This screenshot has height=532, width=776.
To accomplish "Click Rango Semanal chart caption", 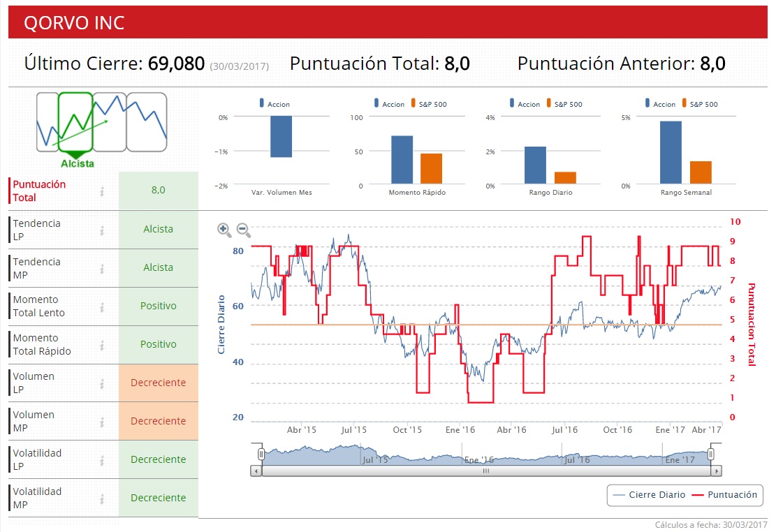I will (x=686, y=193).
